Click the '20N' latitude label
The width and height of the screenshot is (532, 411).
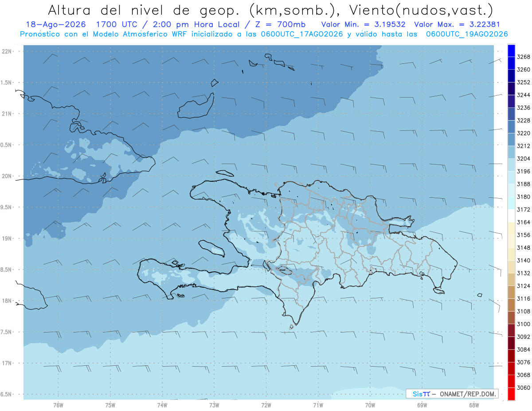coord(7,176)
